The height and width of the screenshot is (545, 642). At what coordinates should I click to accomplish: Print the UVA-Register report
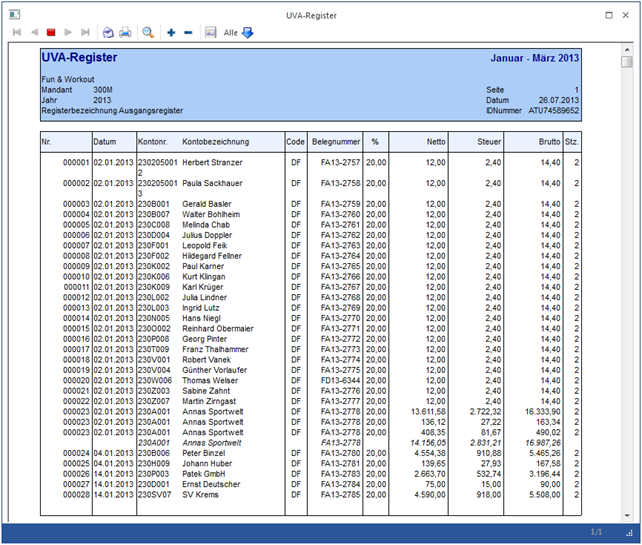click(x=125, y=32)
